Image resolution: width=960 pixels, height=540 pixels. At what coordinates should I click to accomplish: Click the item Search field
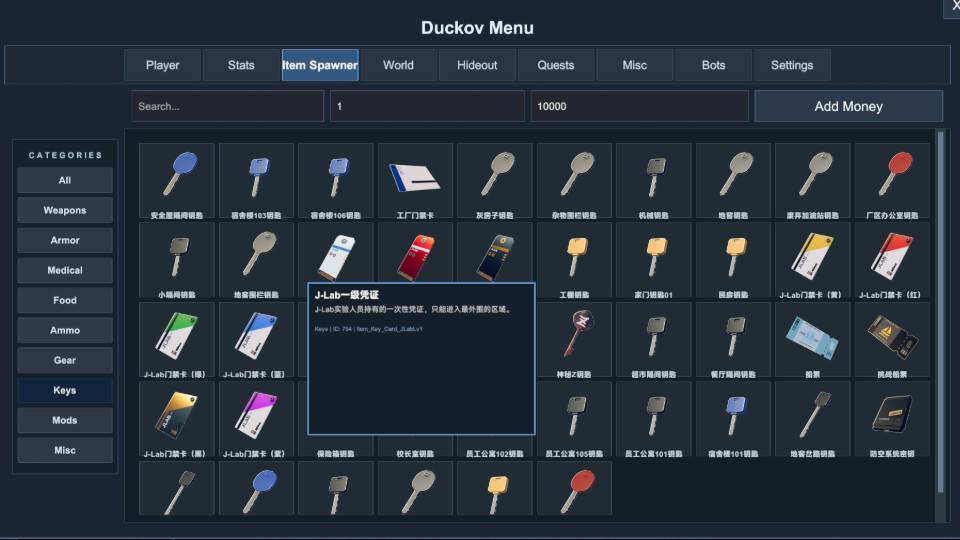227,106
